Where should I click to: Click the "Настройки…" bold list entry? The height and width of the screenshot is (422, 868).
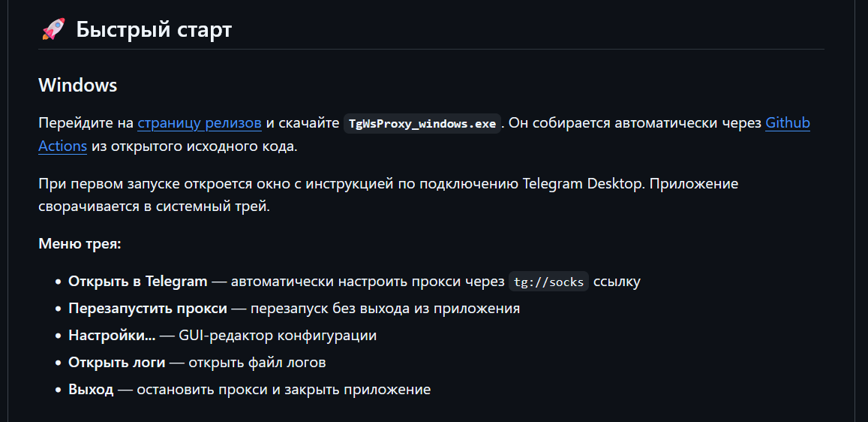tap(112, 336)
